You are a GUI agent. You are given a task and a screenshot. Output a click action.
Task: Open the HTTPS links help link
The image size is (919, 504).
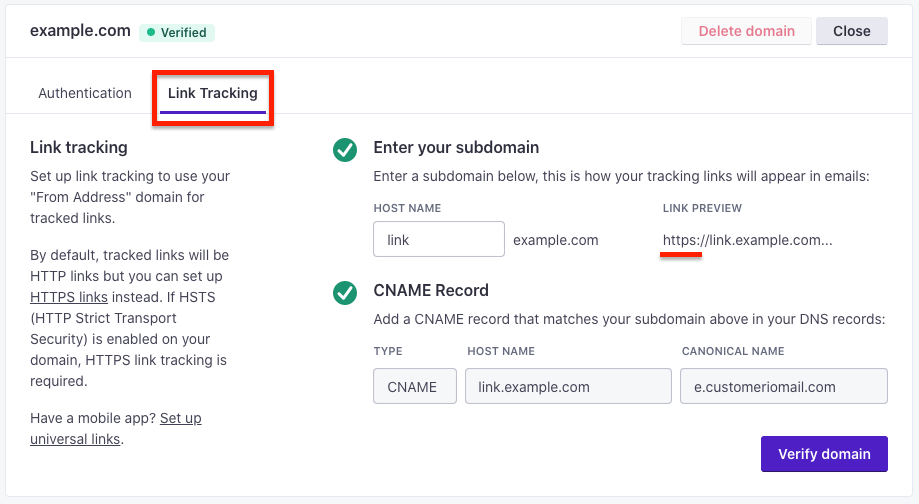pos(69,297)
